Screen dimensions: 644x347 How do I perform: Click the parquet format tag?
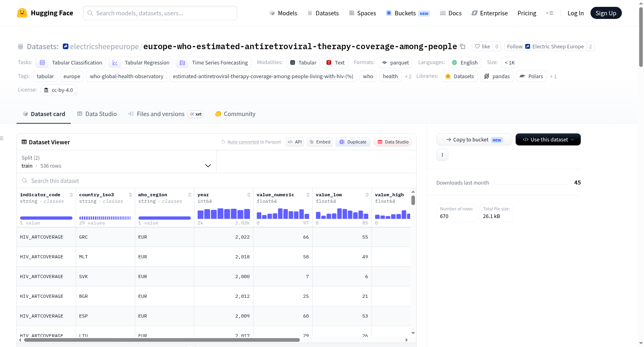[x=395, y=62]
